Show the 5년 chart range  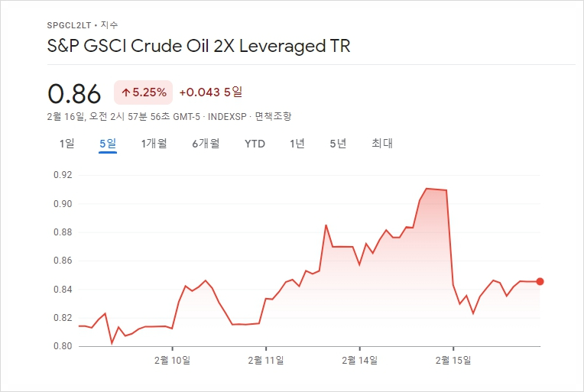[338, 144]
